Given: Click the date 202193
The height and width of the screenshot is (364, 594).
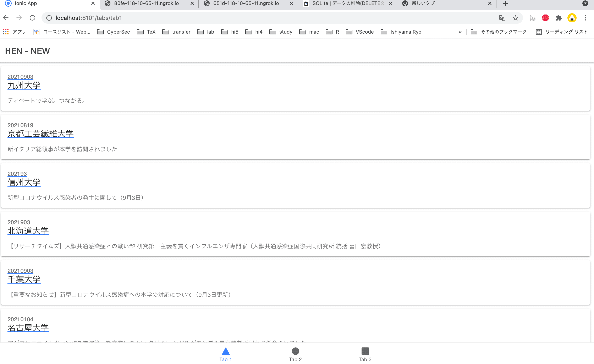Looking at the screenshot, I should point(17,174).
